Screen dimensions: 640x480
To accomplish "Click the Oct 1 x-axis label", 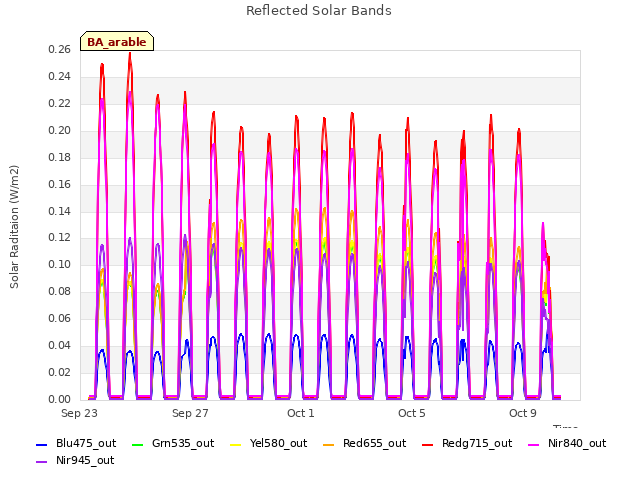I will pyautogui.click(x=301, y=413).
